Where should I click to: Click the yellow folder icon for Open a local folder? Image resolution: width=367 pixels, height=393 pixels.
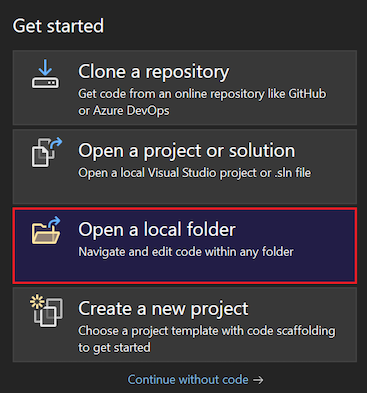pyautogui.click(x=46, y=230)
